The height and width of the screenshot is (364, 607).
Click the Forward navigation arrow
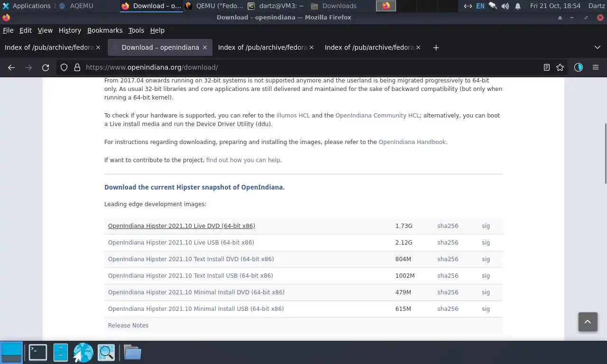pos(28,67)
